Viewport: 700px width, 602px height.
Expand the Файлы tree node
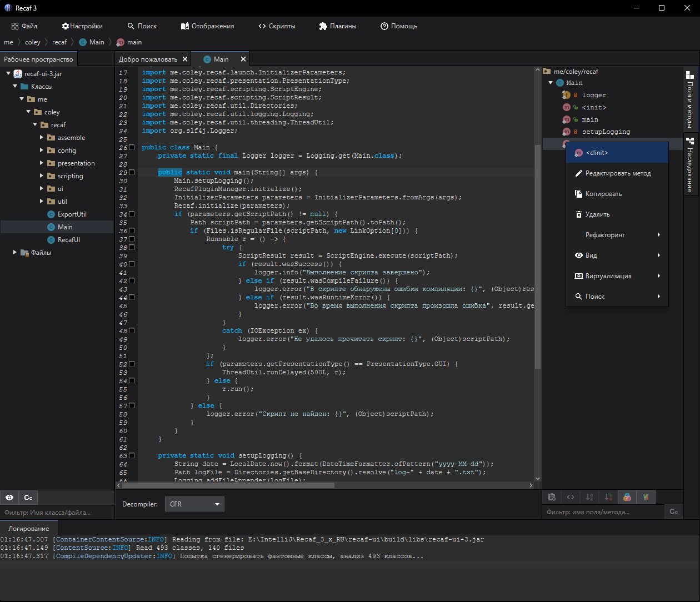click(15, 252)
